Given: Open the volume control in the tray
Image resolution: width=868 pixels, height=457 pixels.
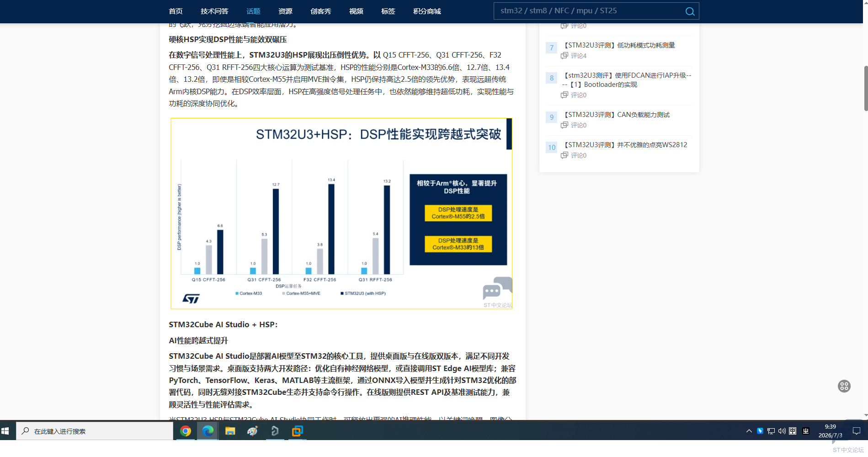Looking at the screenshot, I should point(782,431).
